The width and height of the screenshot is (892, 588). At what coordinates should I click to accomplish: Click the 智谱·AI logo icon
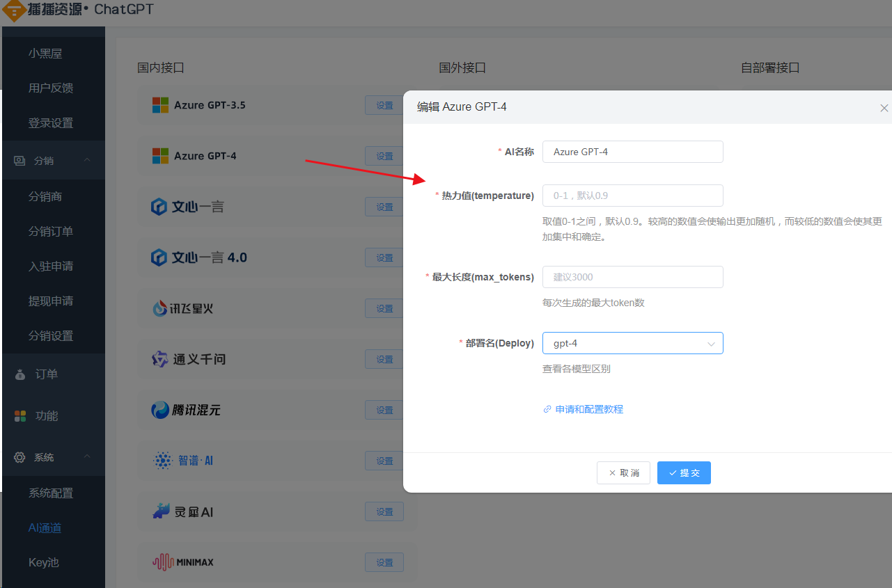point(162,461)
